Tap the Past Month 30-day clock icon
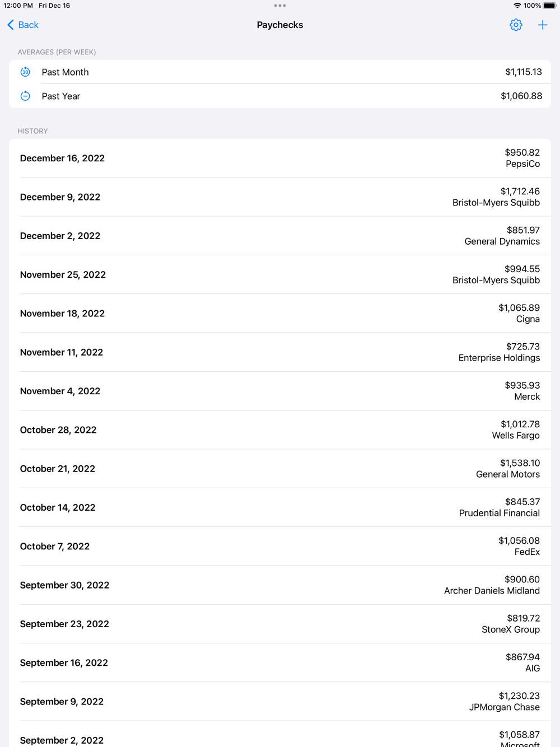This screenshot has height=747, width=560. click(x=25, y=72)
